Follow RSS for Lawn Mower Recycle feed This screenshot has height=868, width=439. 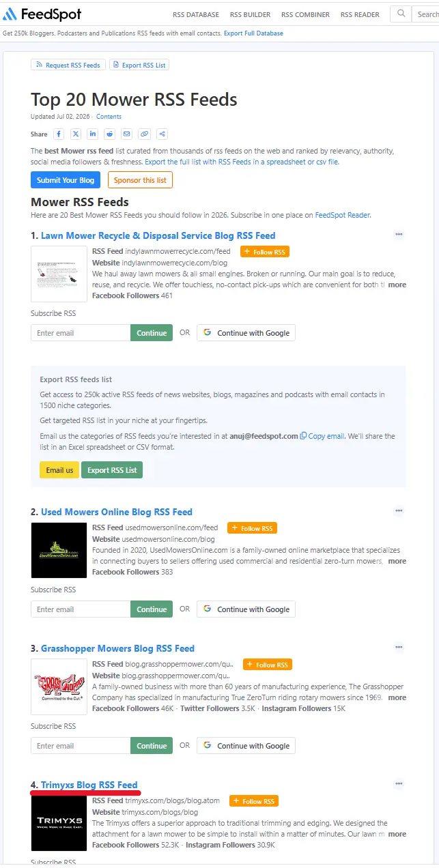265,252
